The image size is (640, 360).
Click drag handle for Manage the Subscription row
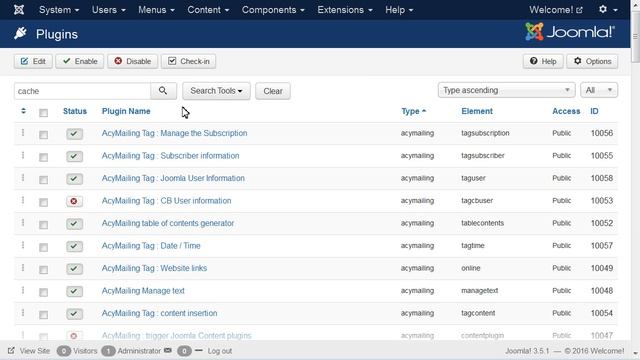[23, 133]
